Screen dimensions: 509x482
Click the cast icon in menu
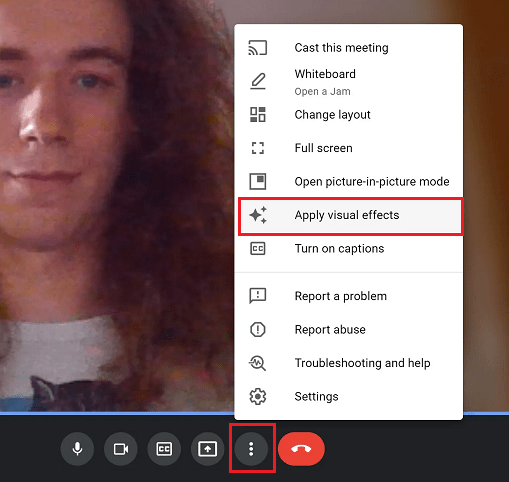coord(258,48)
